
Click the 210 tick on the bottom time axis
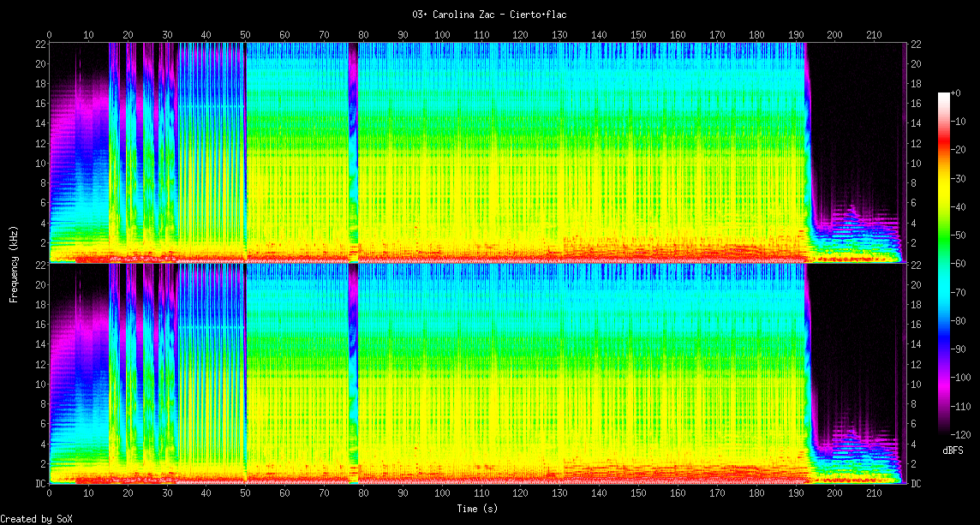click(874, 493)
